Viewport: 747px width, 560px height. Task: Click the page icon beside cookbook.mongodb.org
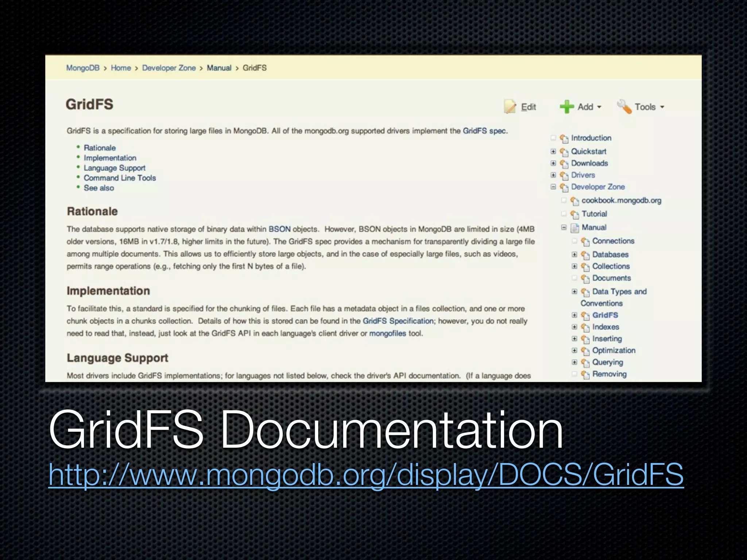574,201
